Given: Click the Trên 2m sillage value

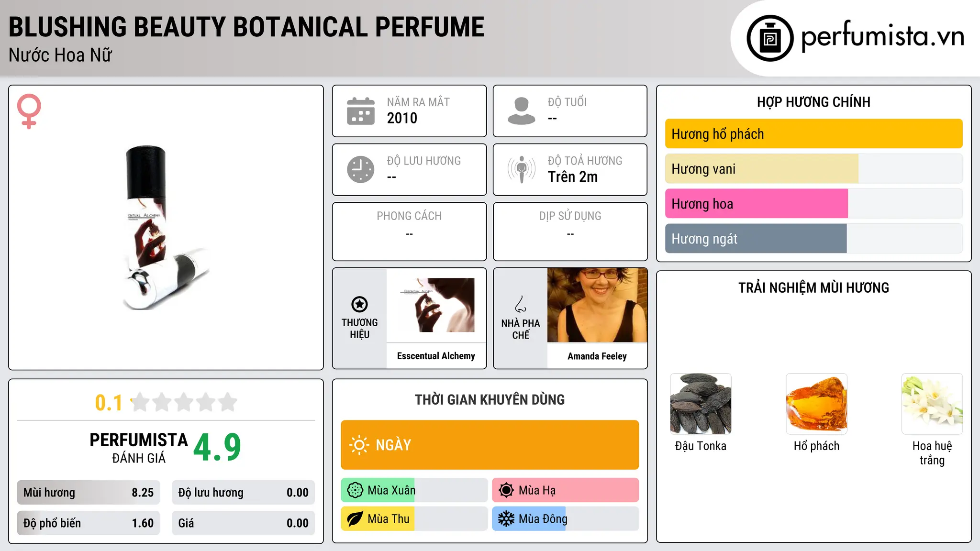Looking at the screenshot, I should pyautogui.click(x=573, y=177).
